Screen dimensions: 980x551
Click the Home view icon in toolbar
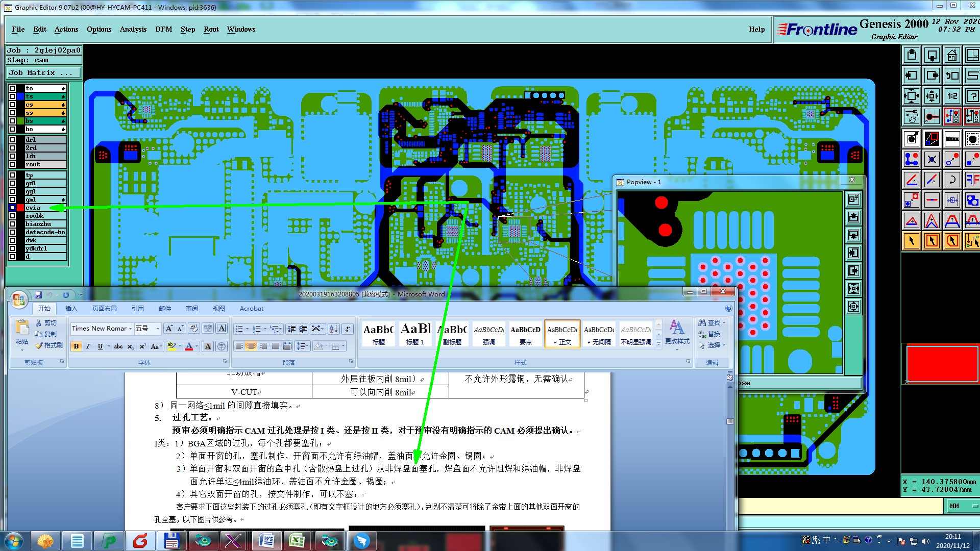952,55
